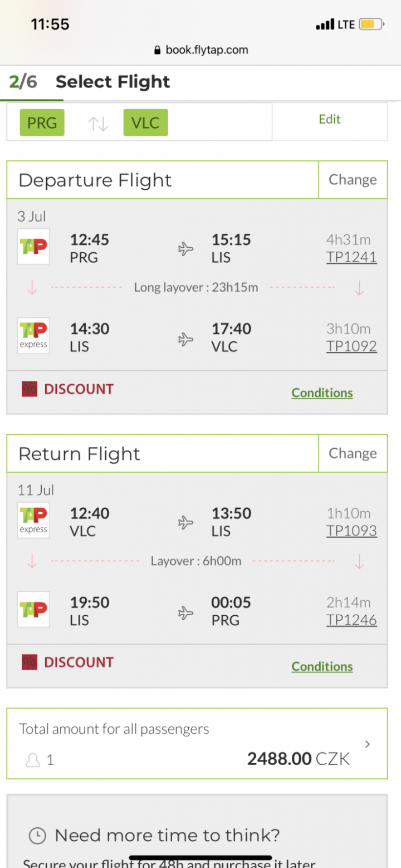The image size is (401, 868).
Task: Tap the return flight discount percent icon
Action: pos(29,662)
